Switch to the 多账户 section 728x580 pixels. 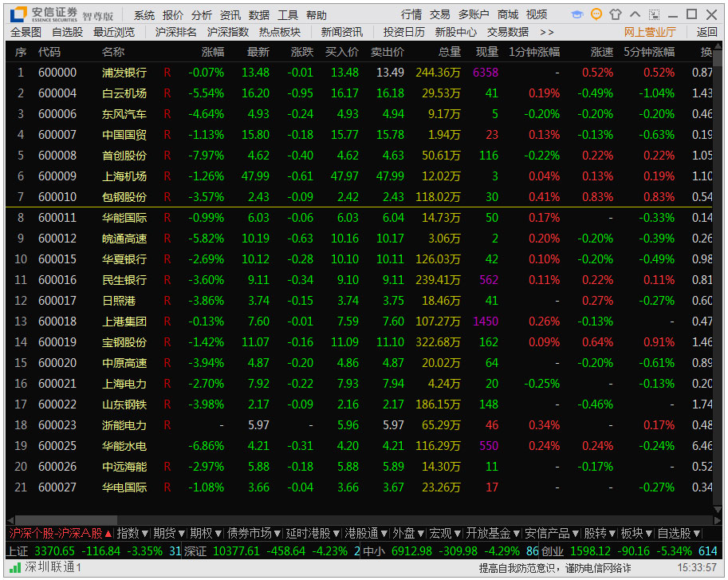click(474, 15)
